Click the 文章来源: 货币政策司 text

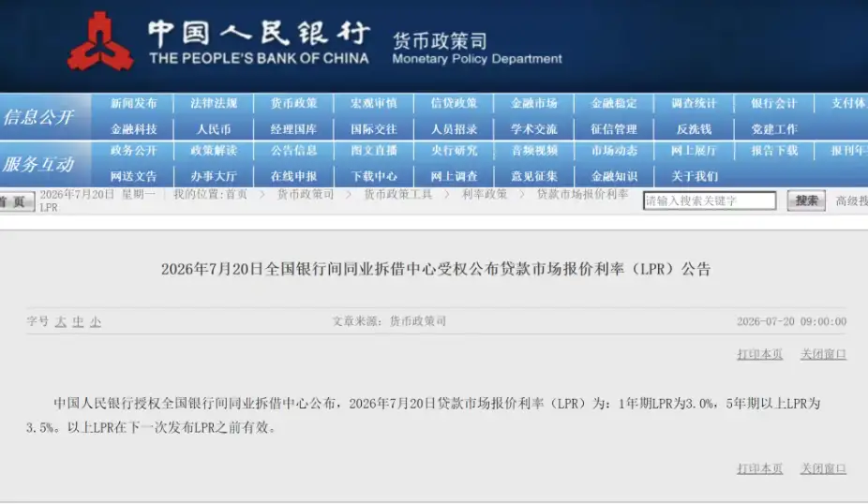(x=389, y=321)
